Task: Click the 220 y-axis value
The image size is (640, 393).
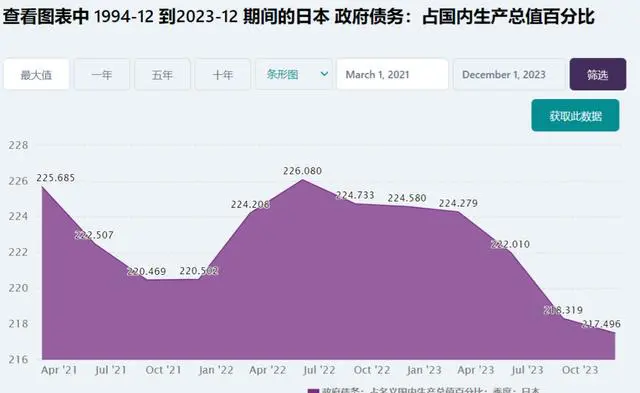Action: (18, 288)
